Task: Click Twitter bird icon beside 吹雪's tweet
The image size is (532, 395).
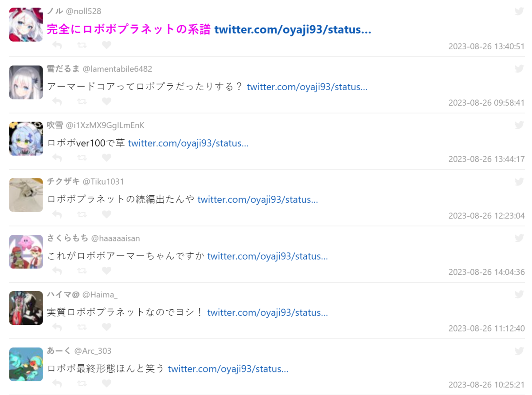Action: pyautogui.click(x=519, y=125)
